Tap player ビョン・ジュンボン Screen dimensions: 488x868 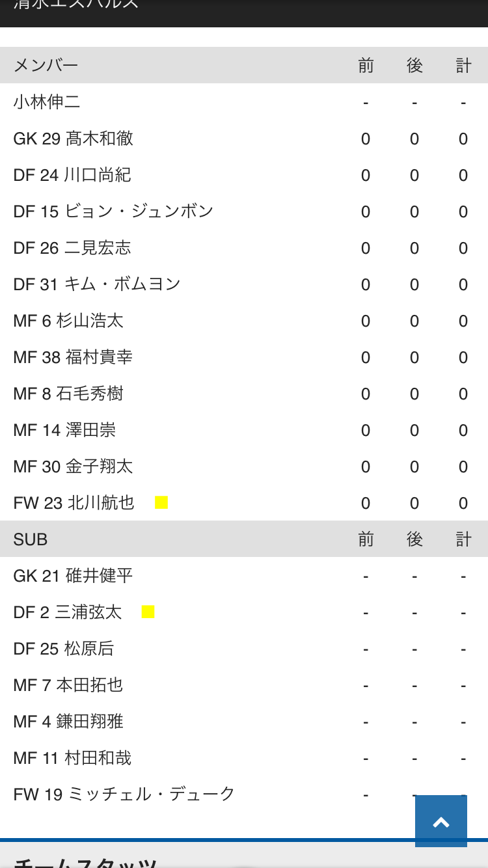tap(113, 211)
